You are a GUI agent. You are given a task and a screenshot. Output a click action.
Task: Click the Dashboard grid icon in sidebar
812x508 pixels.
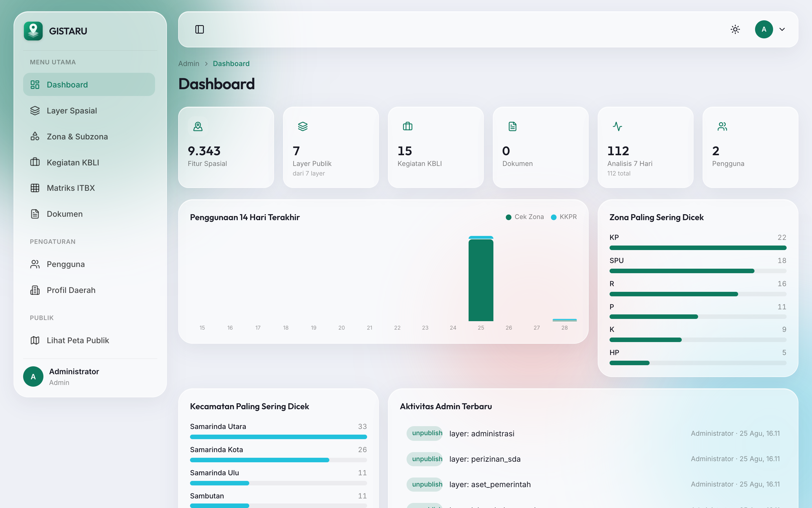35,84
